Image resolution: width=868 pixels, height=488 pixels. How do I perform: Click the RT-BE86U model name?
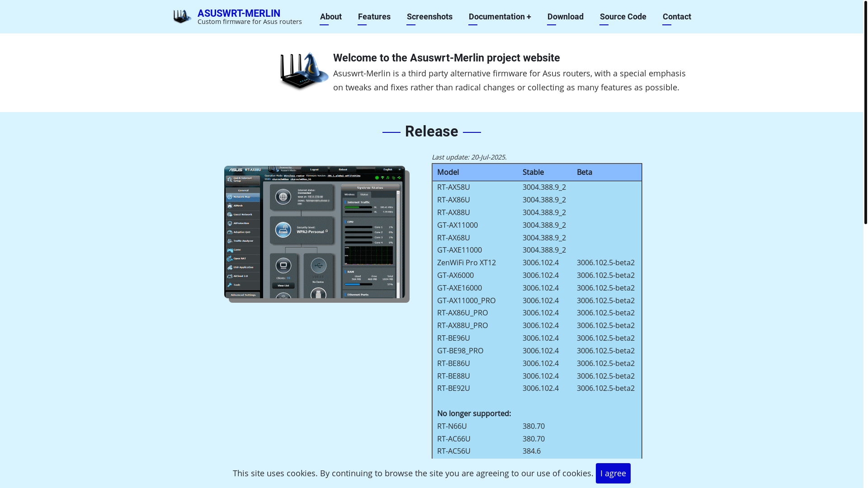(x=453, y=363)
